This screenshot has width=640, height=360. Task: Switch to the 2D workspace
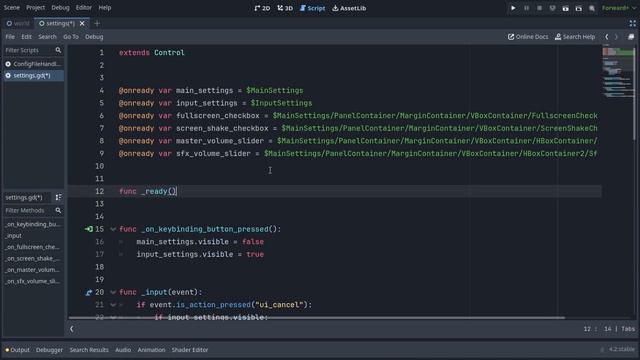262,8
